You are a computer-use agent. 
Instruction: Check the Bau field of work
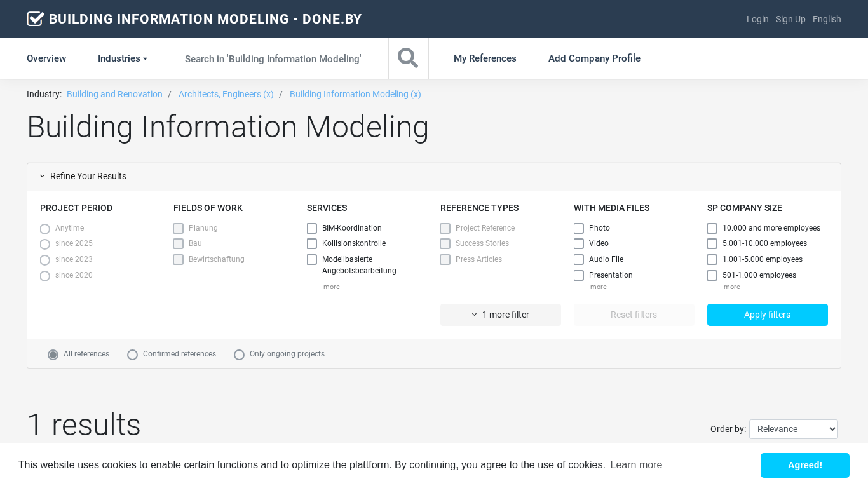[179, 244]
